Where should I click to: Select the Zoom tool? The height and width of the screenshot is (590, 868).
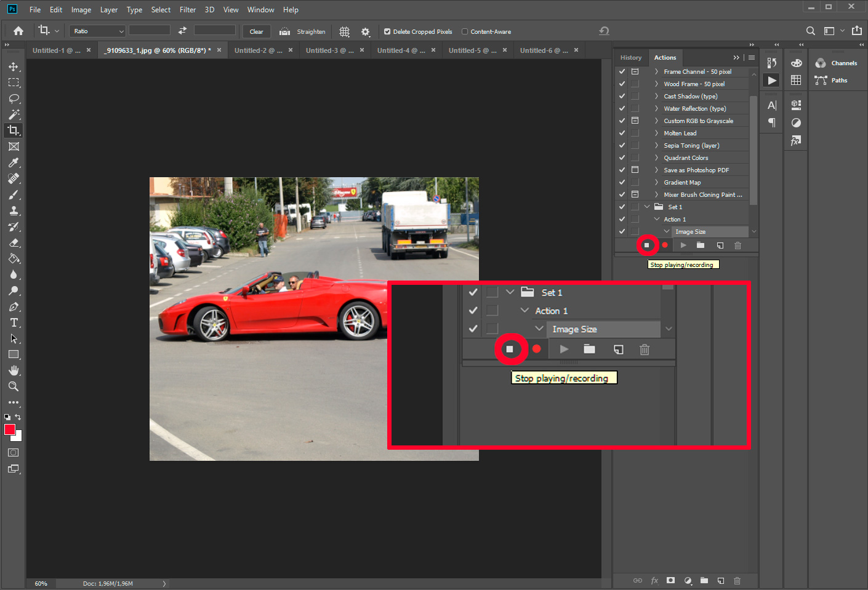[x=14, y=386]
